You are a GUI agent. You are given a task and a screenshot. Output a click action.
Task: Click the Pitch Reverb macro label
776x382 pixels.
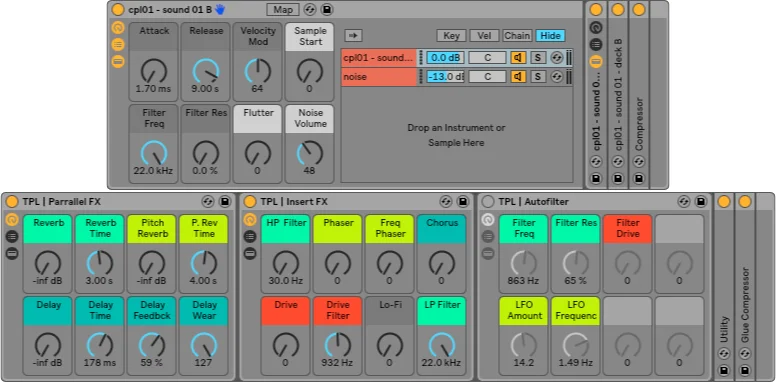click(151, 228)
